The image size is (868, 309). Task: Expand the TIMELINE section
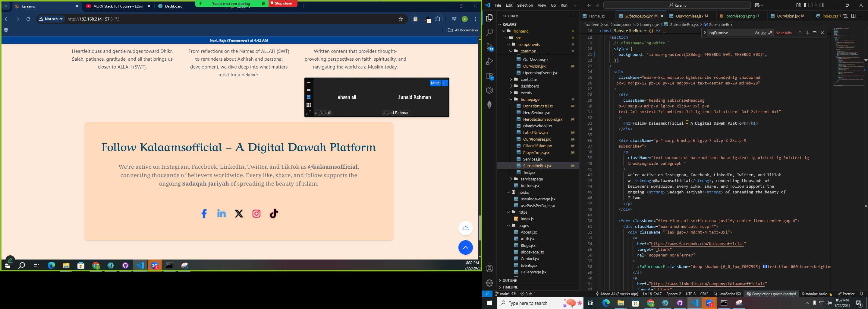510,287
